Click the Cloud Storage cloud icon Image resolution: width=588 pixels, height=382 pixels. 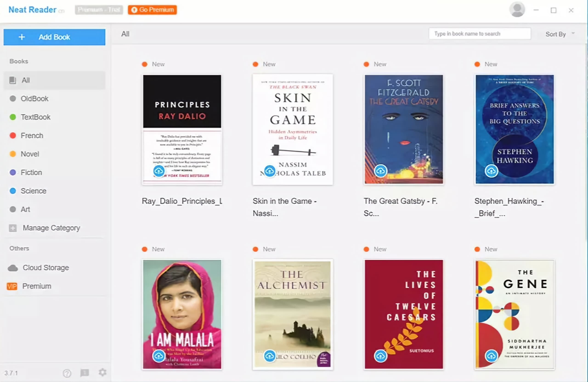13,268
